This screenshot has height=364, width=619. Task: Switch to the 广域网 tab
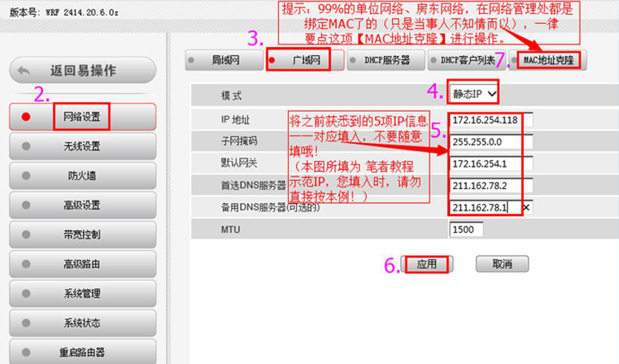[305, 61]
